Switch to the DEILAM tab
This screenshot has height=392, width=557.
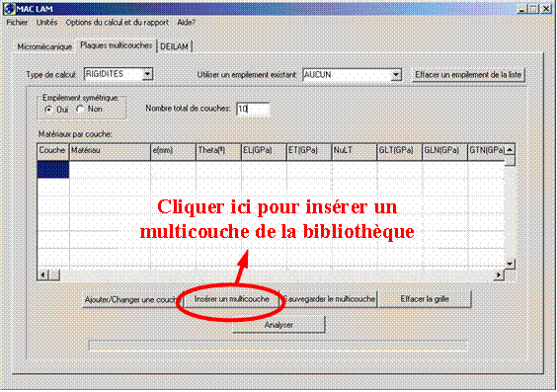175,46
